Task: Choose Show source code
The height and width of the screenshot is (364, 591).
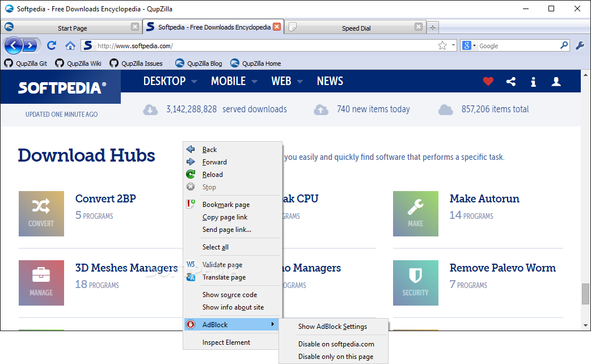Action: click(233, 295)
